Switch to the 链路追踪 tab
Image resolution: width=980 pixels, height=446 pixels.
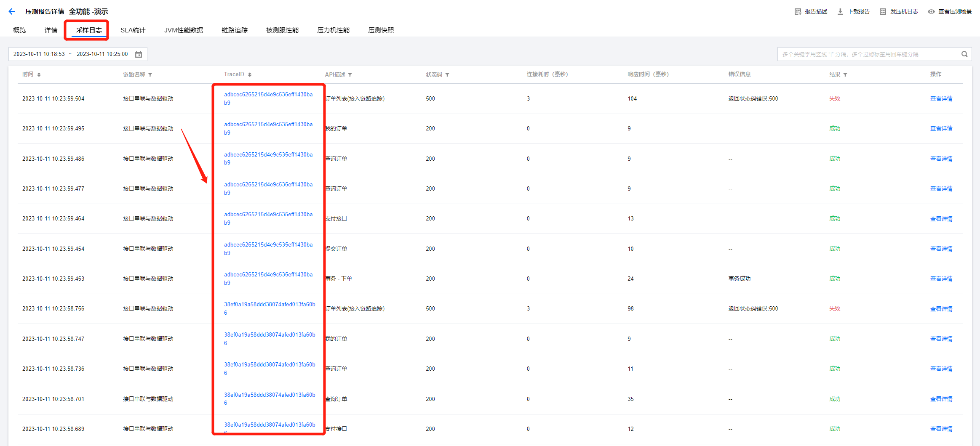(235, 30)
